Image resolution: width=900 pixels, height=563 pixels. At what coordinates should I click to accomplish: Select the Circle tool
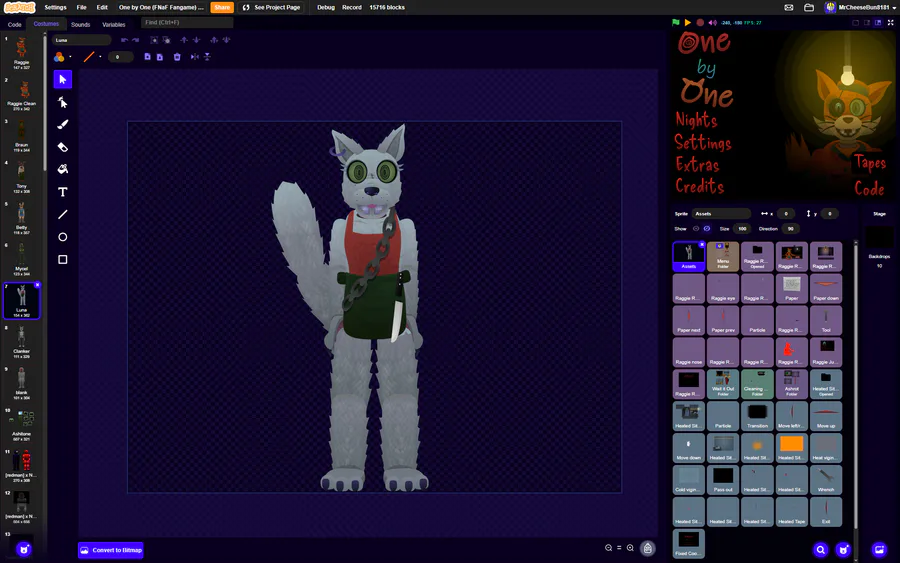click(63, 237)
